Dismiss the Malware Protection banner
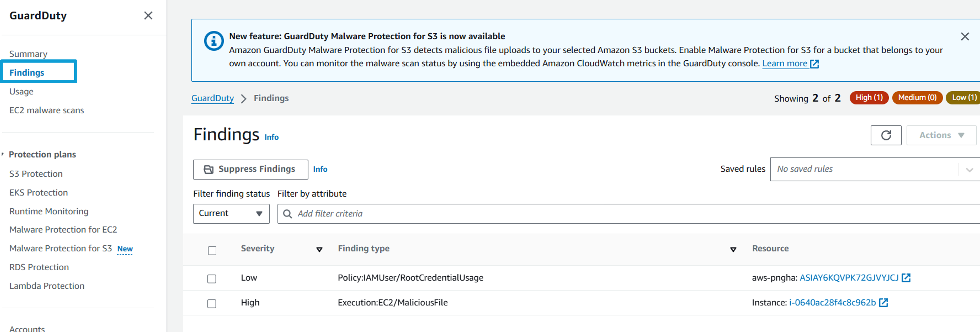Screen dimensions: 980x332 coord(964,37)
